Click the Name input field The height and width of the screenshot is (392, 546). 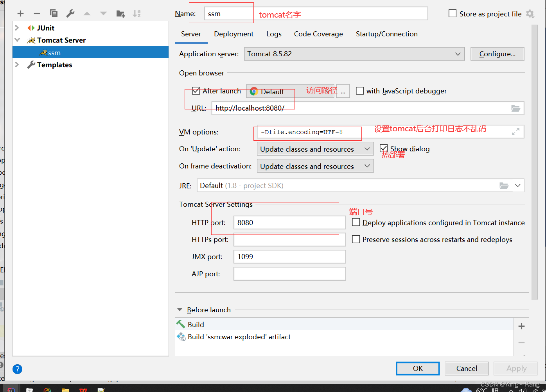click(316, 14)
